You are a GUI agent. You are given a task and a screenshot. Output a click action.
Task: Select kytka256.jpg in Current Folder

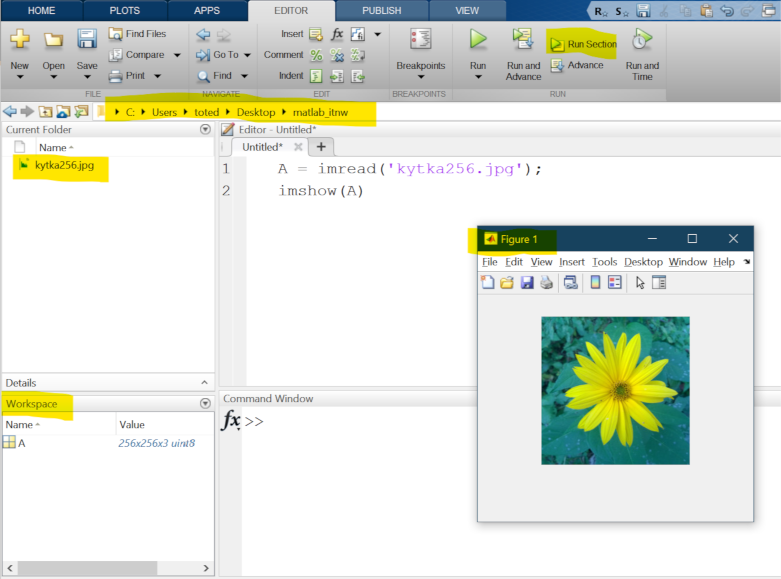[x=64, y=165]
